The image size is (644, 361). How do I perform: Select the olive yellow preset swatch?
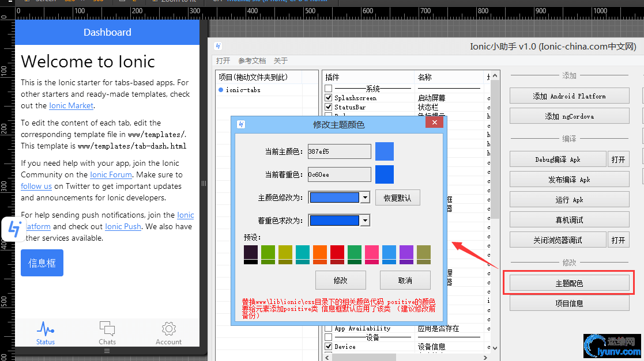click(x=285, y=254)
